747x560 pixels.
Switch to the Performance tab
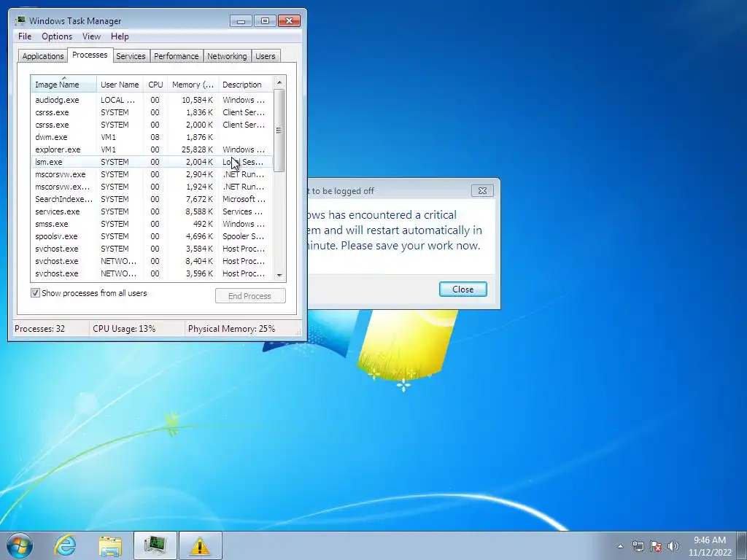(x=177, y=55)
